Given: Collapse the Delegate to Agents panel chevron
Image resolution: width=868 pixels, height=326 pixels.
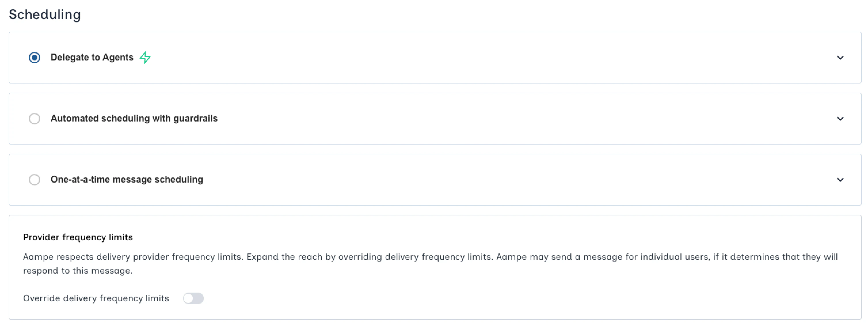Looking at the screenshot, I should (840, 58).
